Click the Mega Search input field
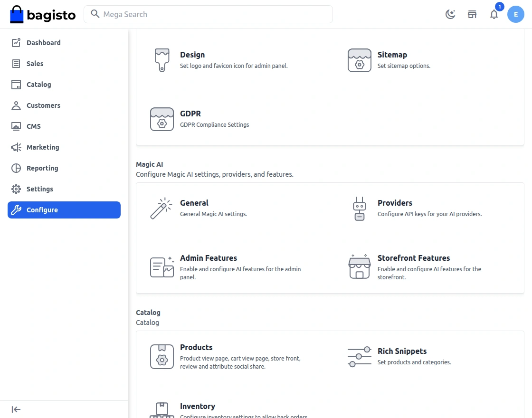This screenshot has height=418, width=532. [x=208, y=14]
